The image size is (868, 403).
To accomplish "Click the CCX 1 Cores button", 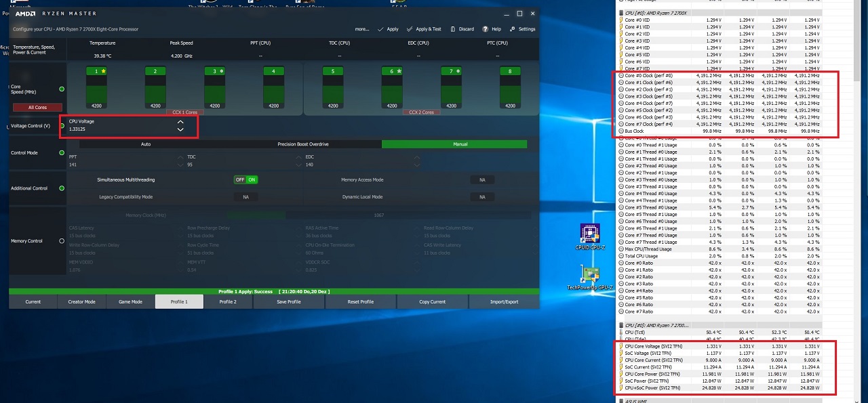I will click(185, 112).
